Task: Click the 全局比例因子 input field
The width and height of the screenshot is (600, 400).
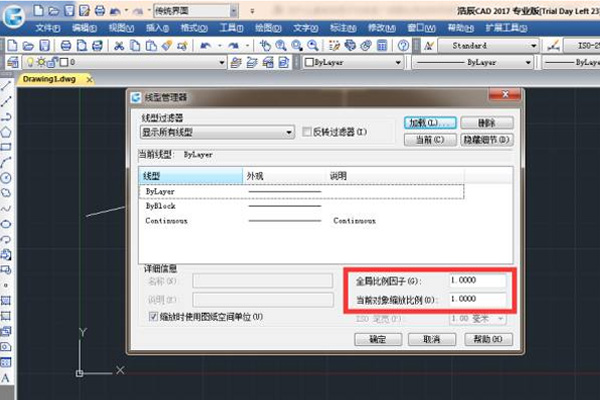Action: 477,281
